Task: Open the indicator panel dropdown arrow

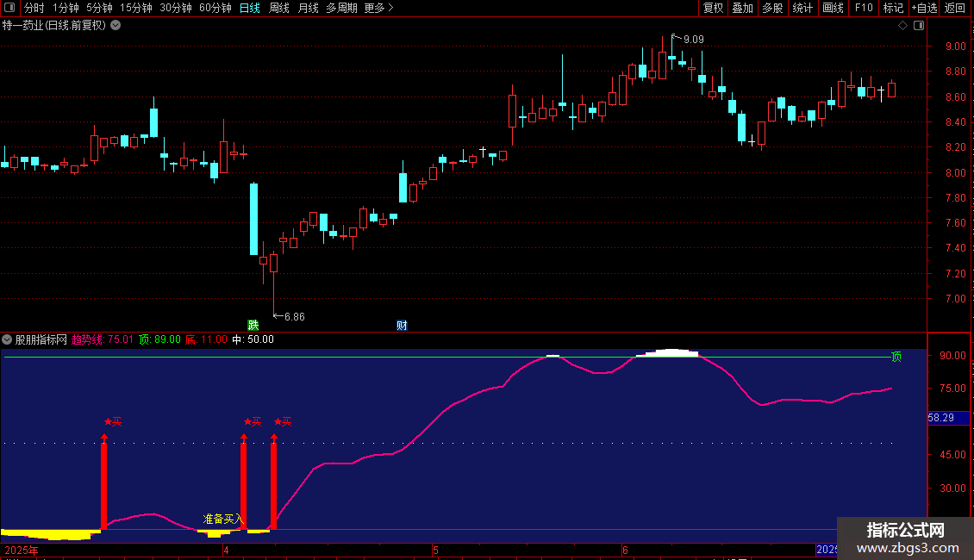Action: tap(7, 339)
